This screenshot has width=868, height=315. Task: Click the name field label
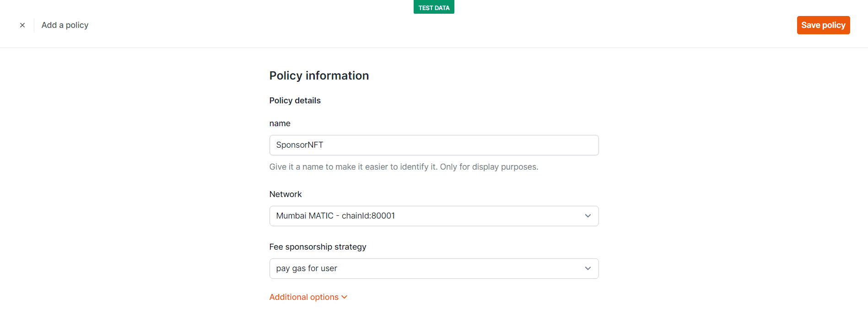coord(280,123)
